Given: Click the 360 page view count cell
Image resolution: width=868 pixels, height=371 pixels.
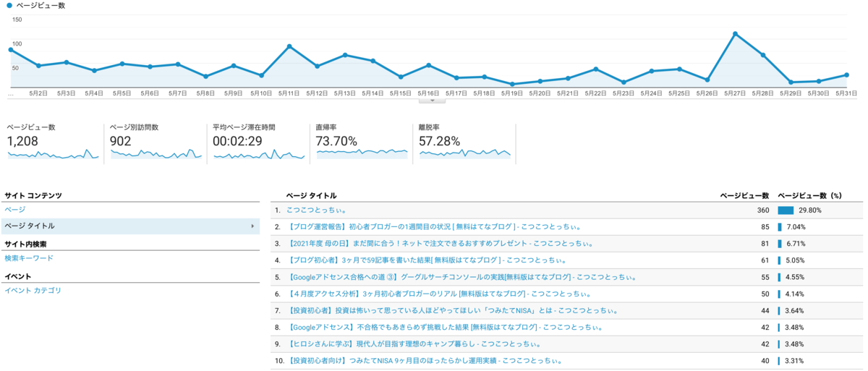Looking at the screenshot, I should (762, 210).
